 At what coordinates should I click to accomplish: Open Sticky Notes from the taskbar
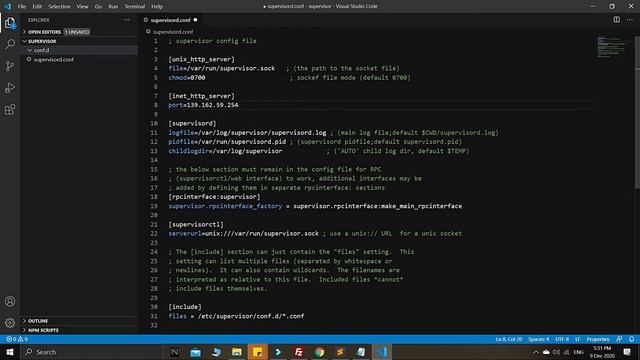[x=258, y=352]
